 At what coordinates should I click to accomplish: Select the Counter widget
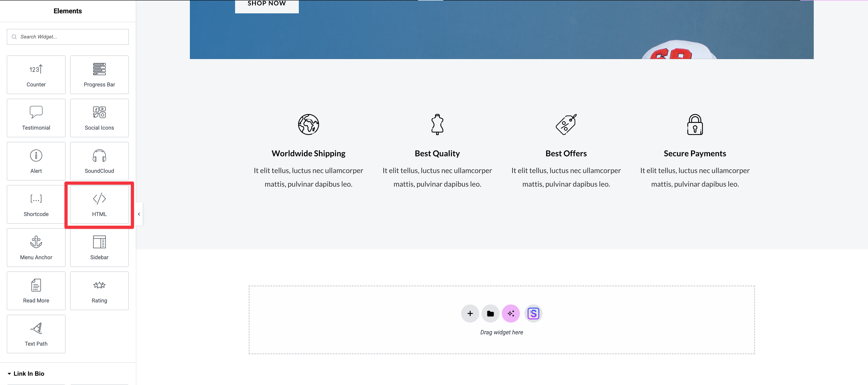coord(36,74)
